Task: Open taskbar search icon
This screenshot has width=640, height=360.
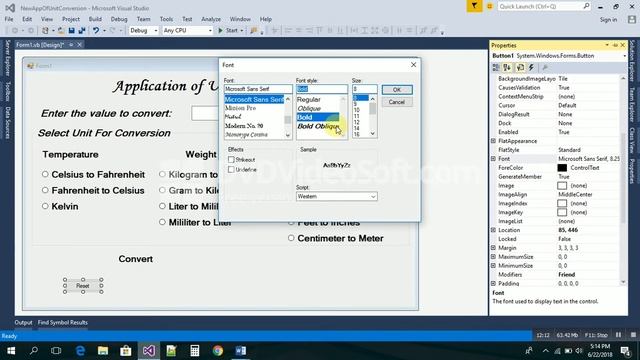Action: point(34,351)
